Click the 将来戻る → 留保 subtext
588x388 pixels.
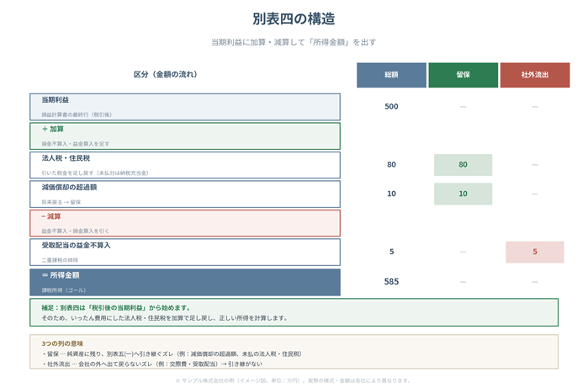click(61, 202)
